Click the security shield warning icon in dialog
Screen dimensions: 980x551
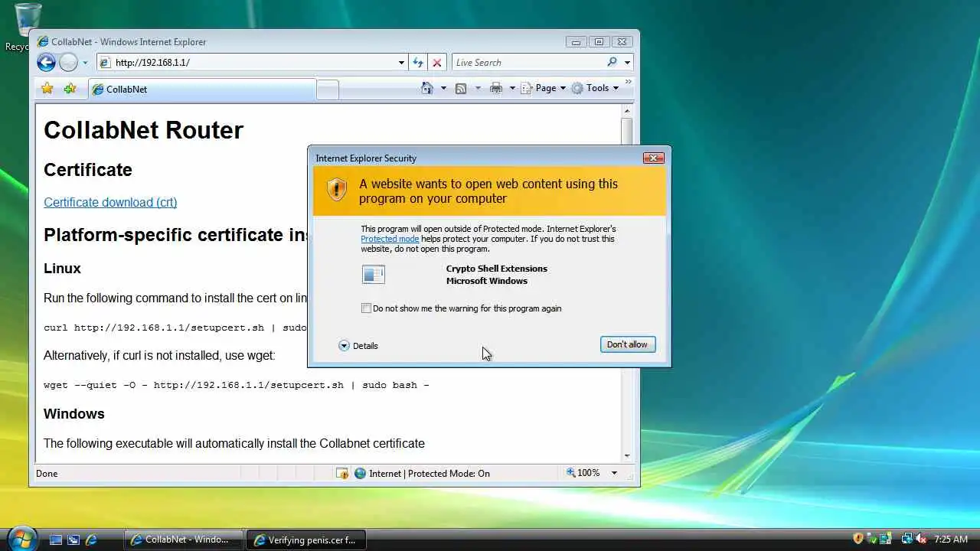tap(337, 190)
